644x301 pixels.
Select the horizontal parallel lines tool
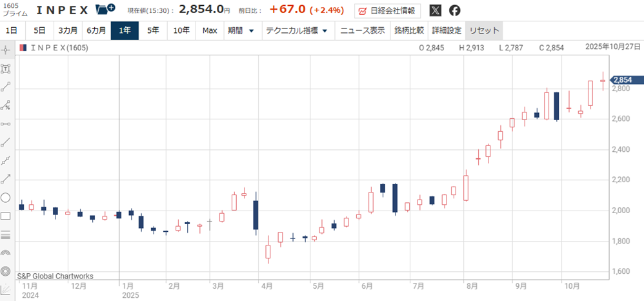tap(6, 234)
